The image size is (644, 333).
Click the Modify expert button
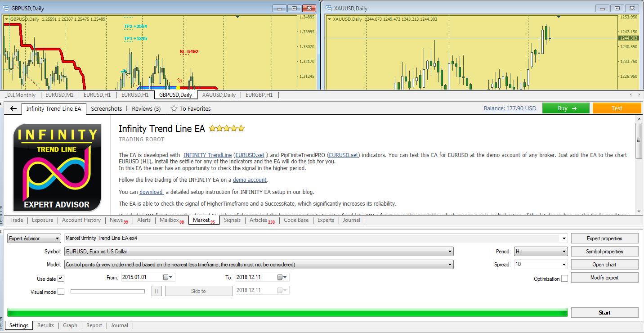(x=604, y=278)
